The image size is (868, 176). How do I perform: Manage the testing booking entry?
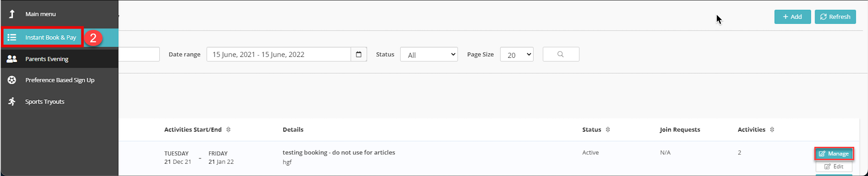(x=834, y=154)
